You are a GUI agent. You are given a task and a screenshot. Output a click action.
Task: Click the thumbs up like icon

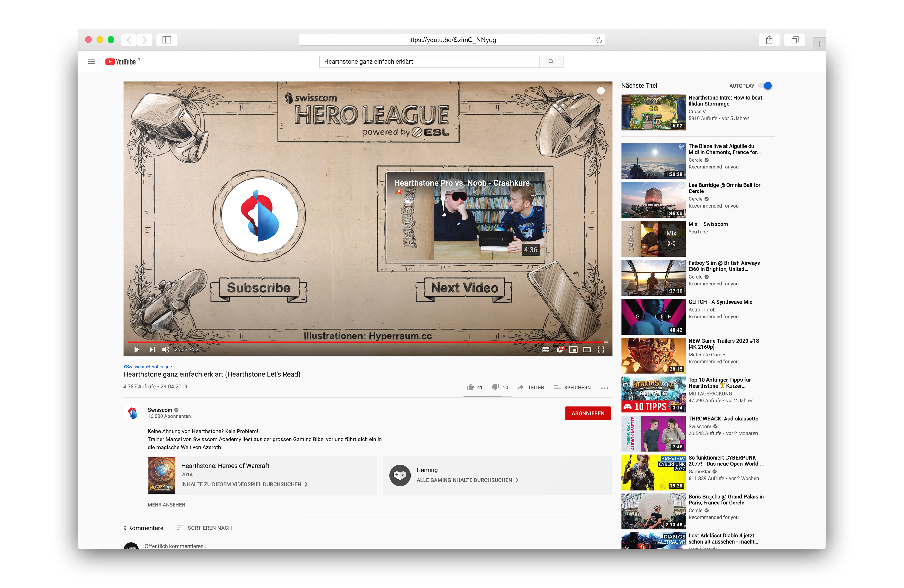pos(470,387)
